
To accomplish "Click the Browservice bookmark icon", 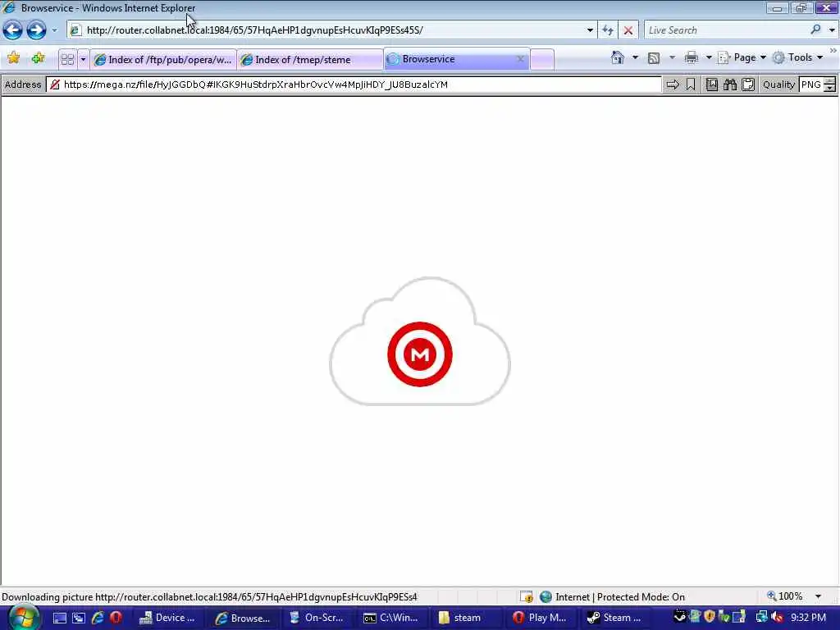I will click(x=691, y=84).
